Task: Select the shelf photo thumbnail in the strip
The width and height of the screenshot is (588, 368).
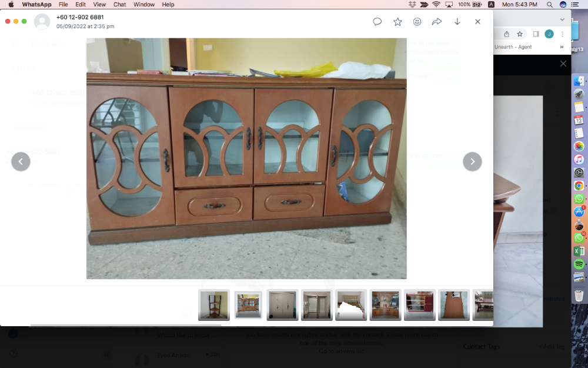Action: pyautogui.click(x=213, y=305)
